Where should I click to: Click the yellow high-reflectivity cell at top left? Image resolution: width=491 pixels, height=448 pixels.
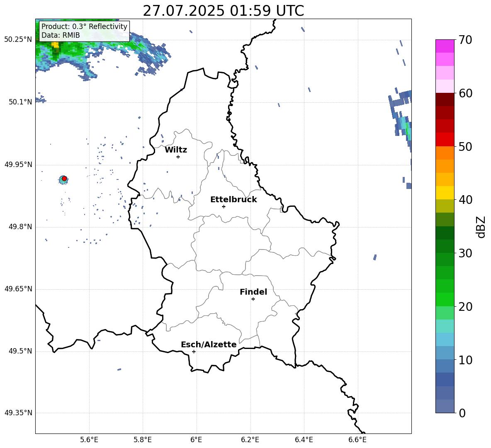pos(55,45)
